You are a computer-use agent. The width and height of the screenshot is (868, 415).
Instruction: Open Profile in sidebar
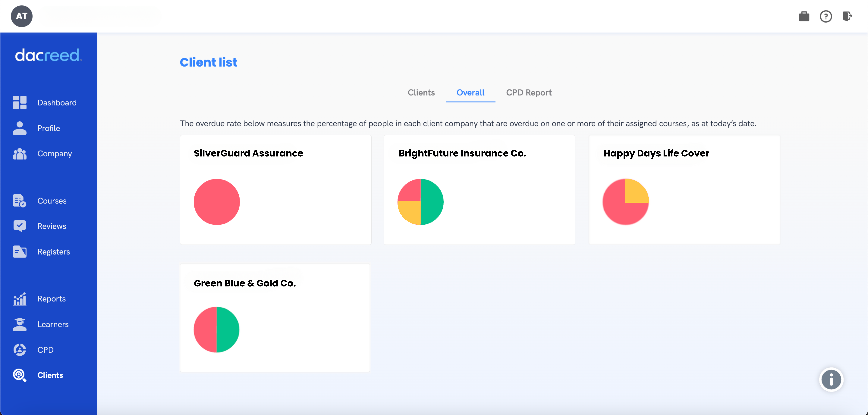(49, 128)
